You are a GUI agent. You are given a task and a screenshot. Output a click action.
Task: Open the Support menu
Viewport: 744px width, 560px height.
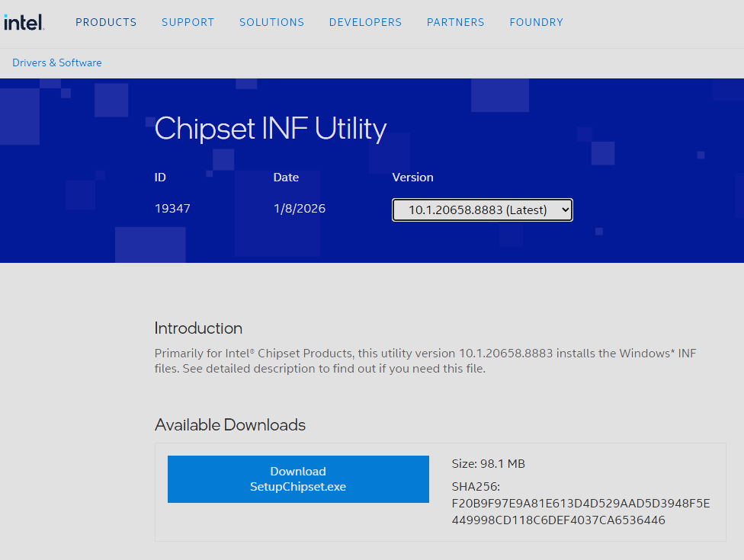pyautogui.click(x=188, y=22)
